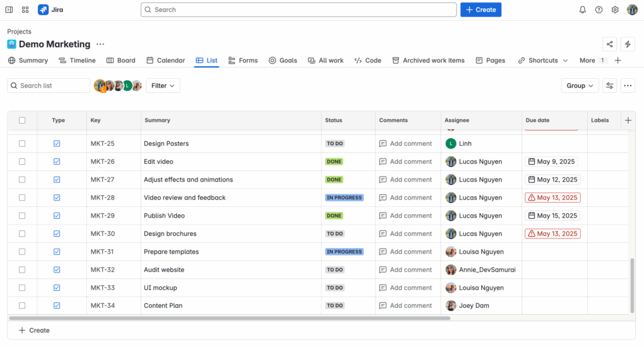Open the user profile avatar top right

coord(632,9)
